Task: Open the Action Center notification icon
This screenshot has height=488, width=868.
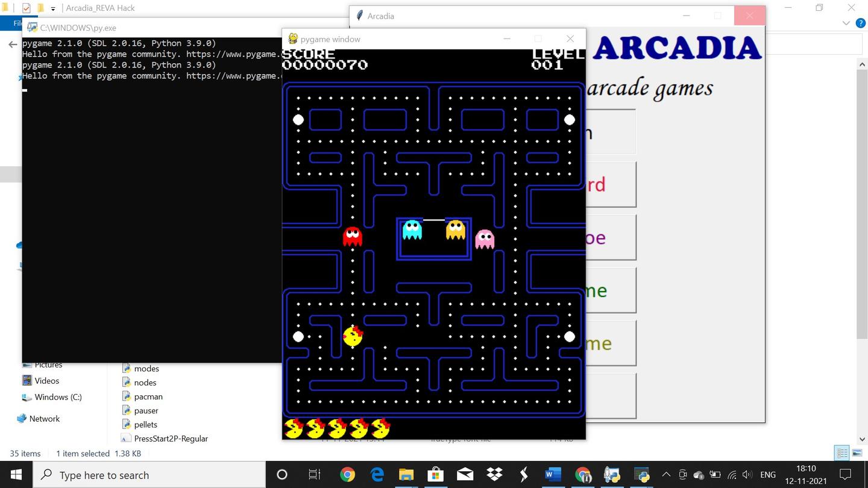Action: click(x=845, y=475)
